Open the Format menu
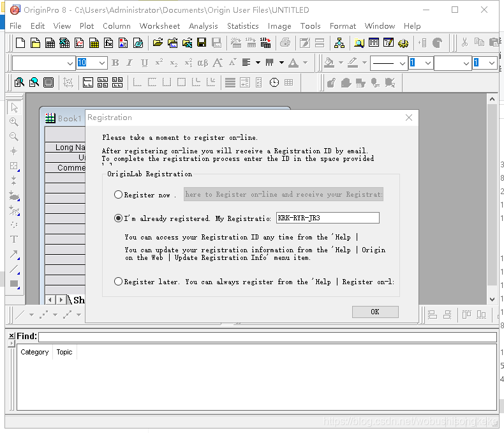This screenshot has height=433, width=504. [343, 26]
